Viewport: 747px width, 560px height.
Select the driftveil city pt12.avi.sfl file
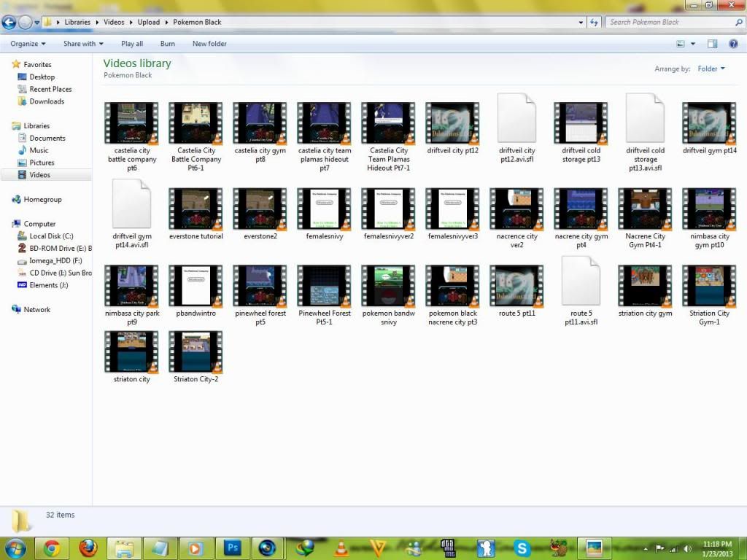517,128
